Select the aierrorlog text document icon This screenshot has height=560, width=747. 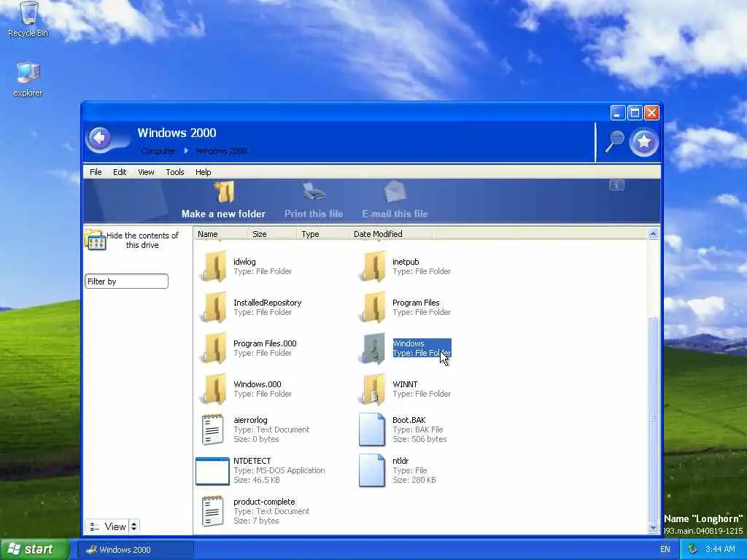pyautogui.click(x=212, y=429)
